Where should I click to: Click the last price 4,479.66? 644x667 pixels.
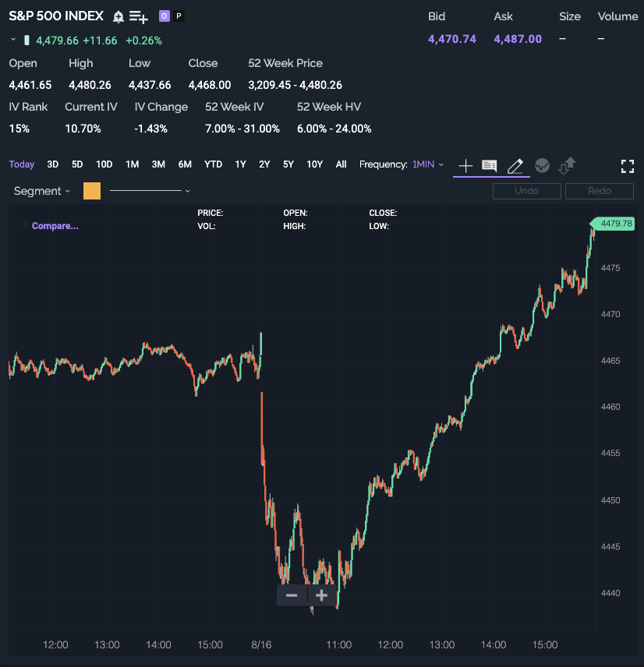pyautogui.click(x=57, y=41)
